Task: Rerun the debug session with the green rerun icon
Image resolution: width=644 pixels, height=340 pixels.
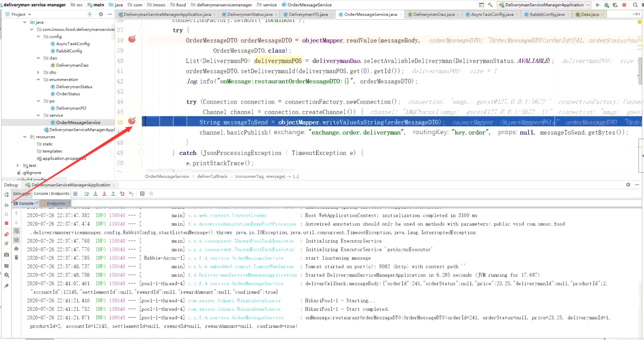Action: pos(7,194)
